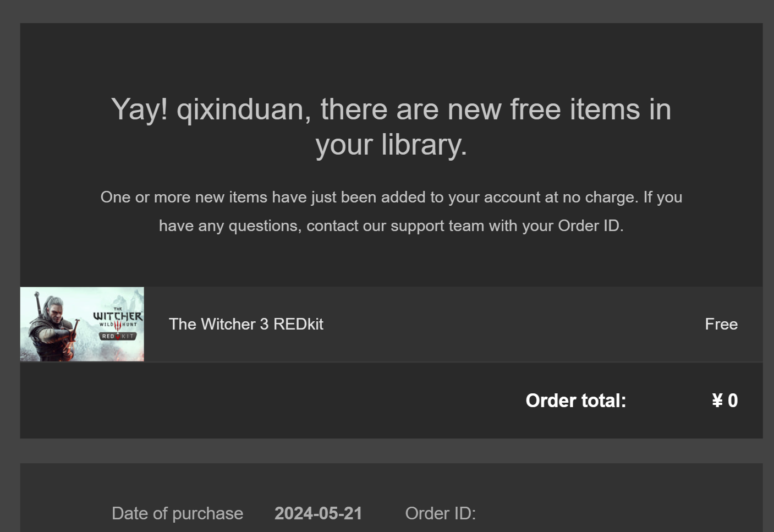Open The Witcher 3 REDkit cover thumbnail
774x532 pixels.
click(82, 324)
